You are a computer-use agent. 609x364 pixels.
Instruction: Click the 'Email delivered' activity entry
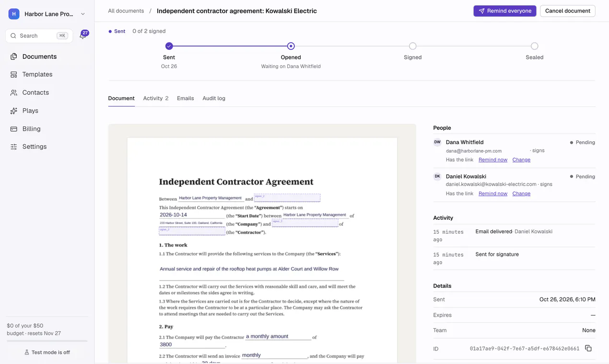tap(514, 235)
